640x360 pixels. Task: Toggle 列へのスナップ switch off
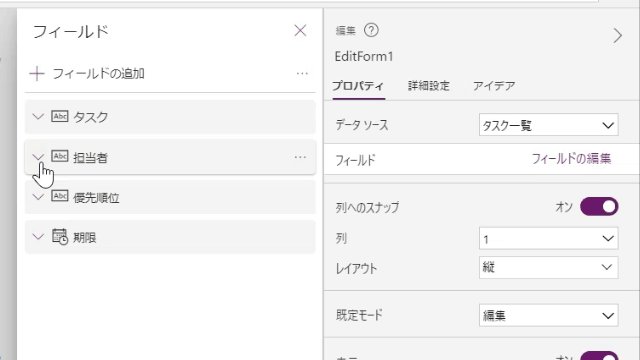click(x=599, y=207)
